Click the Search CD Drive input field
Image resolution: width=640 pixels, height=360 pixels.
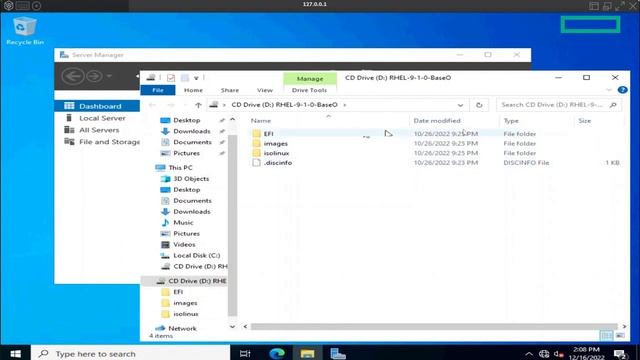(559, 105)
